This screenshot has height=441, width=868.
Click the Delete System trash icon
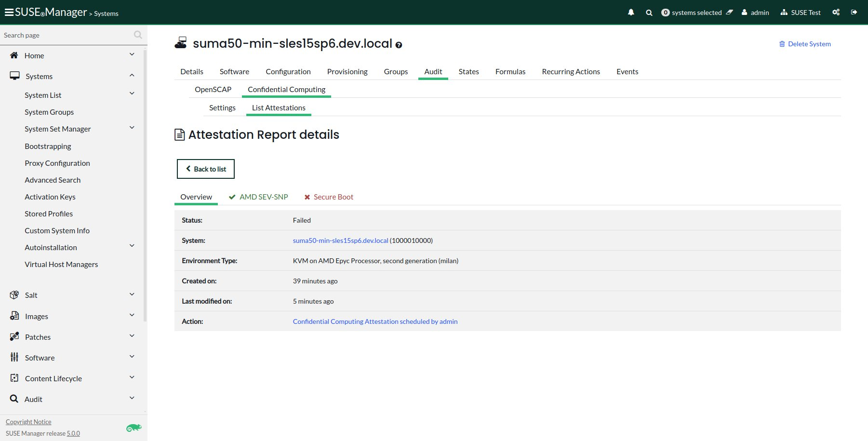pos(782,44)
